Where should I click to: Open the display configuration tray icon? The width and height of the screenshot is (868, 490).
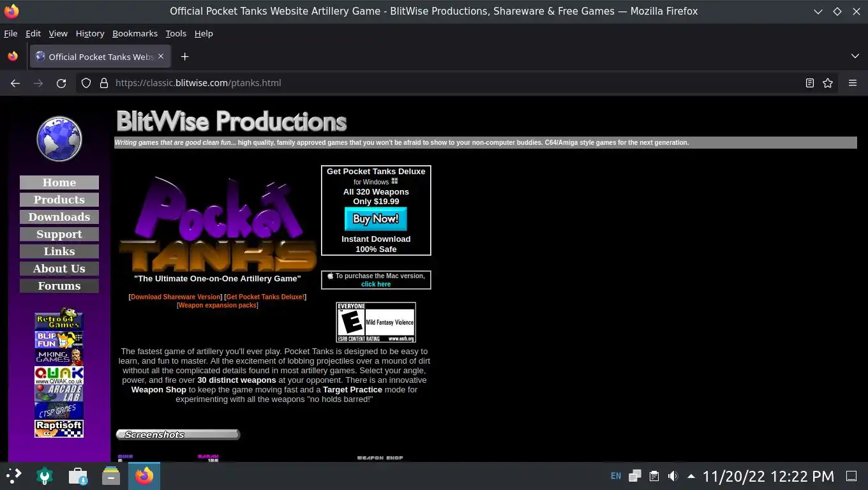[x=634, y=475]
